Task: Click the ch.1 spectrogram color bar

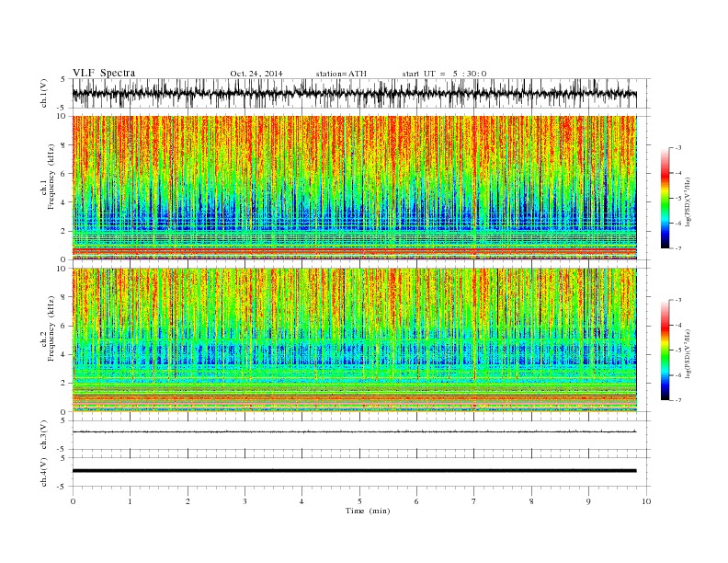Action: click(x=665, y=198)
